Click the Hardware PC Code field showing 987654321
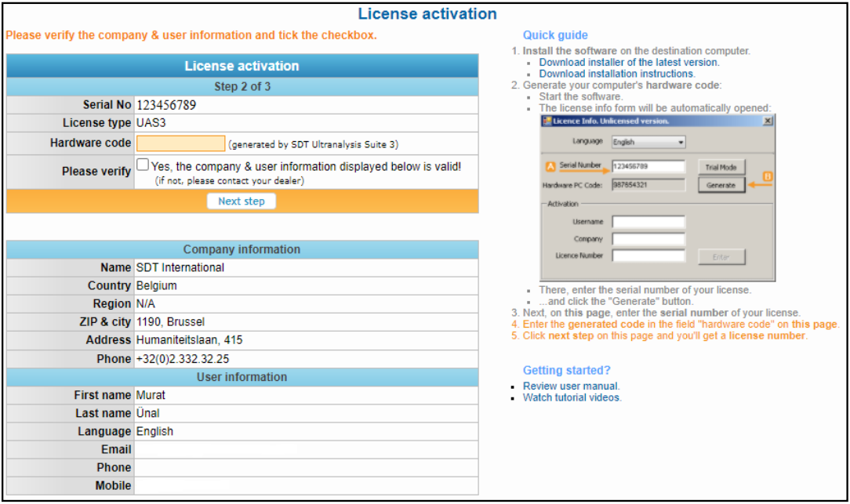Viewport: 850px width, 504px height. tap(648, 185)
